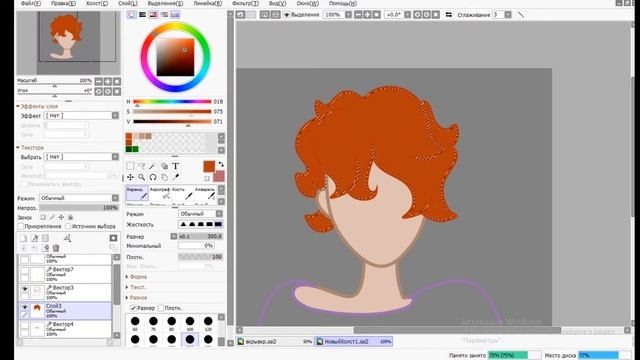The height and width of the screenshot is (360, 640).
Task: Click the orange foreground color swatch
Action: [x=209, y=166]
